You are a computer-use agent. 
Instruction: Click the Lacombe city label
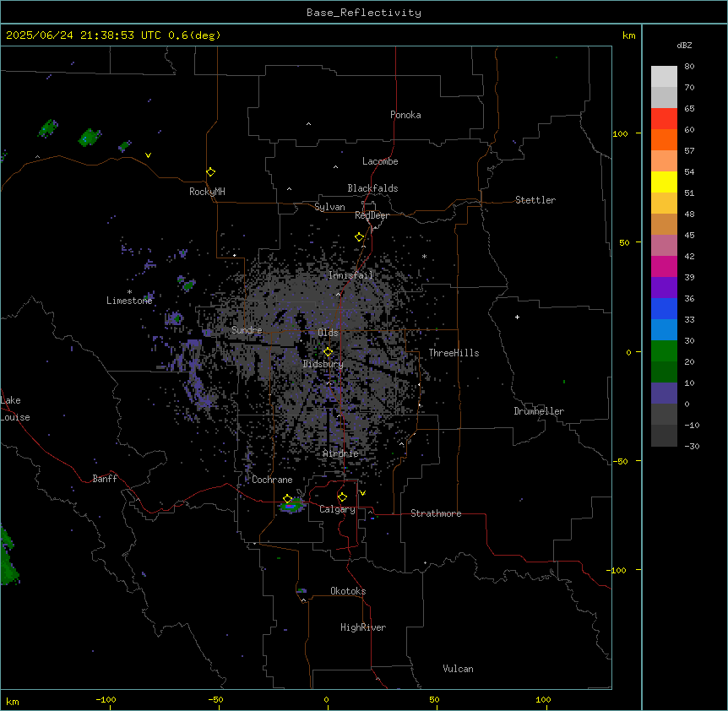380,161
